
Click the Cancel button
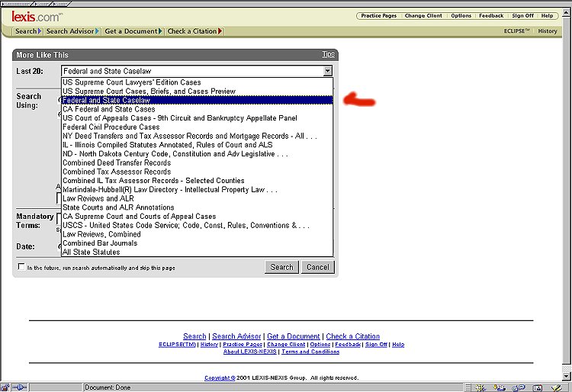pyautogui.click(x=318, y=267)
